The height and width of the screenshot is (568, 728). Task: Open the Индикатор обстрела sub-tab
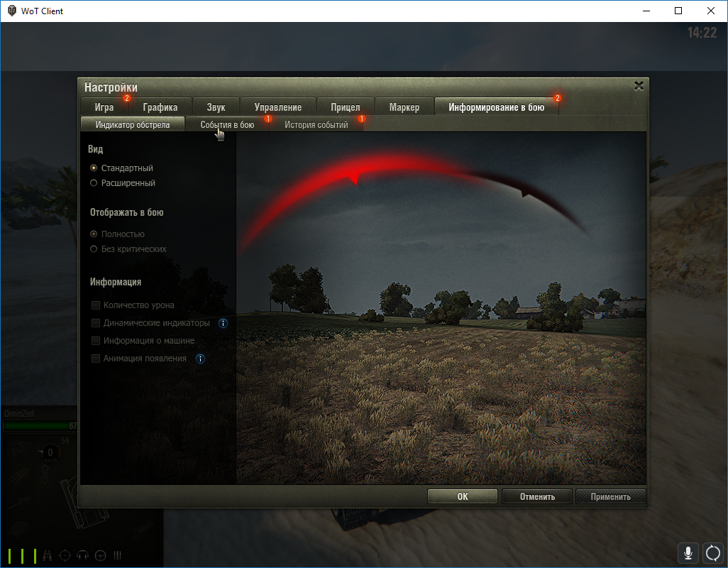pos(132,124)
